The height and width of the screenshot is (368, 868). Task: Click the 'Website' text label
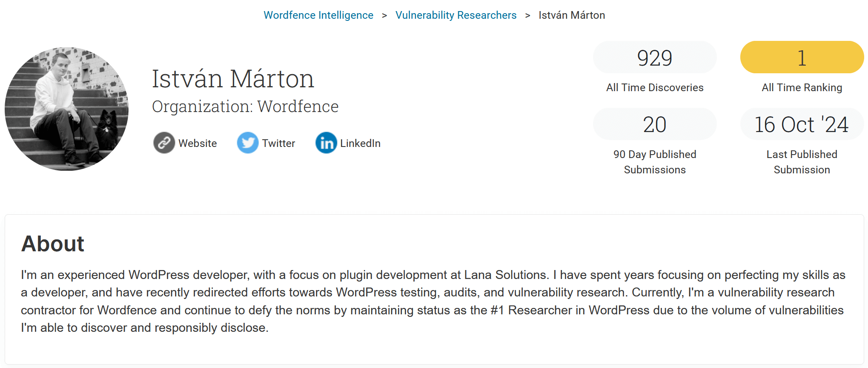[198, 143]
